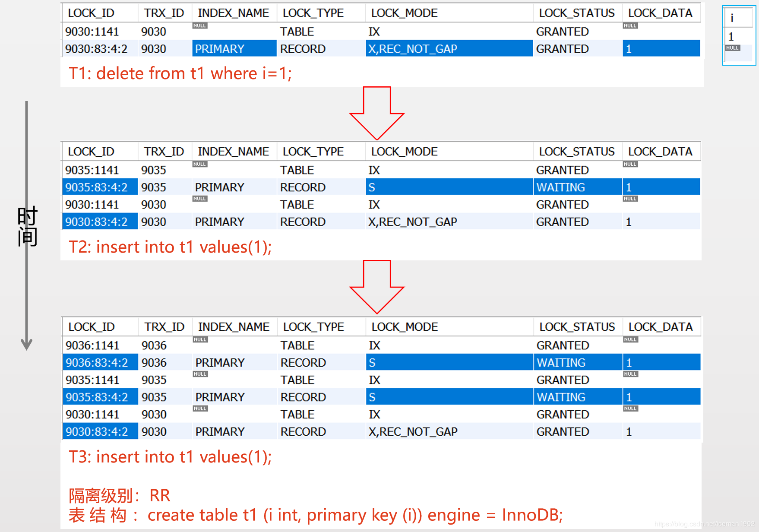This screenshot has height=532, width=759.
Task: Select cell 9035:1141 in bottom table
Action: click(x=100, y=380)
